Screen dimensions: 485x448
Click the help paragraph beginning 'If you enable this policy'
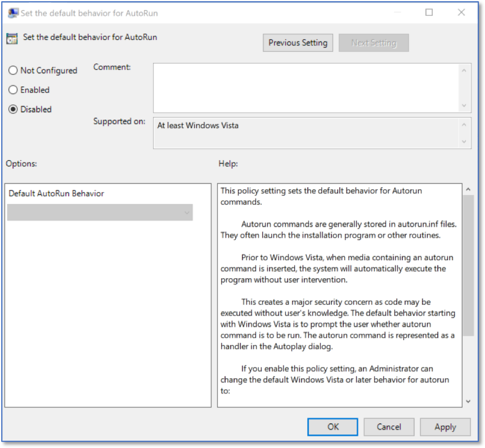335,380
